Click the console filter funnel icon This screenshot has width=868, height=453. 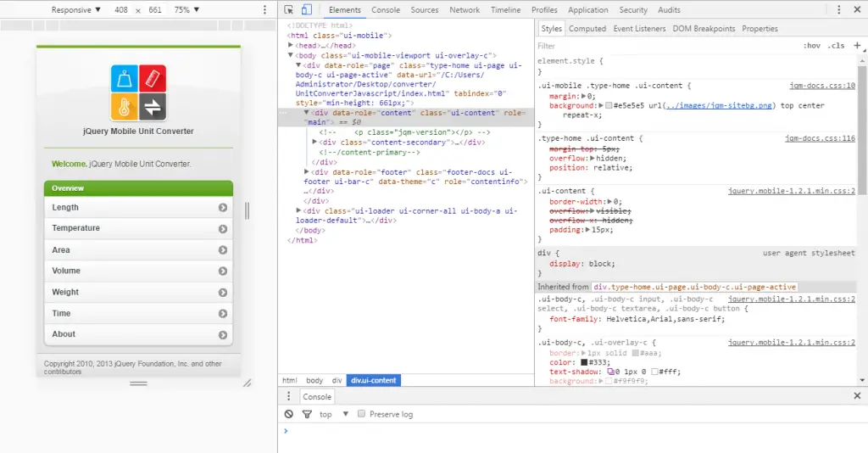point(307,414)
